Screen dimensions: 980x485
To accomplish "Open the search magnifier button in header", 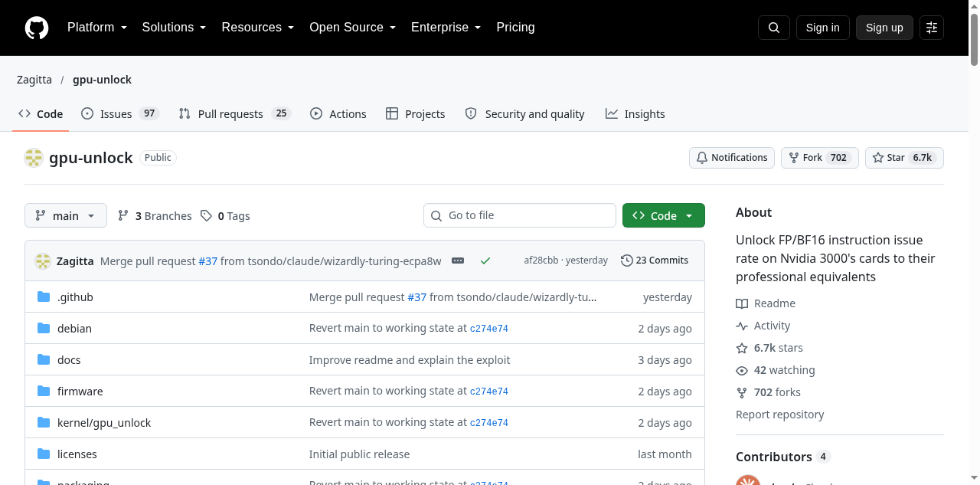I will coord(774,28).
